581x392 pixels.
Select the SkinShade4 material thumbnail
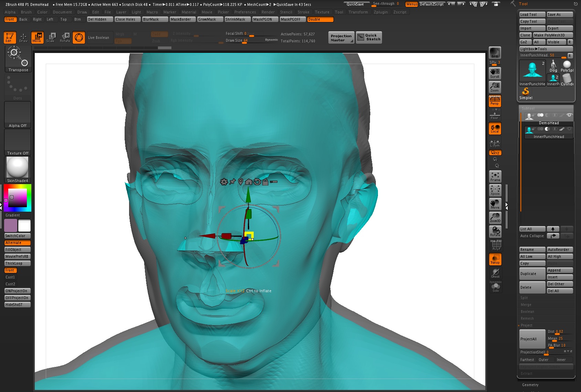18,170
